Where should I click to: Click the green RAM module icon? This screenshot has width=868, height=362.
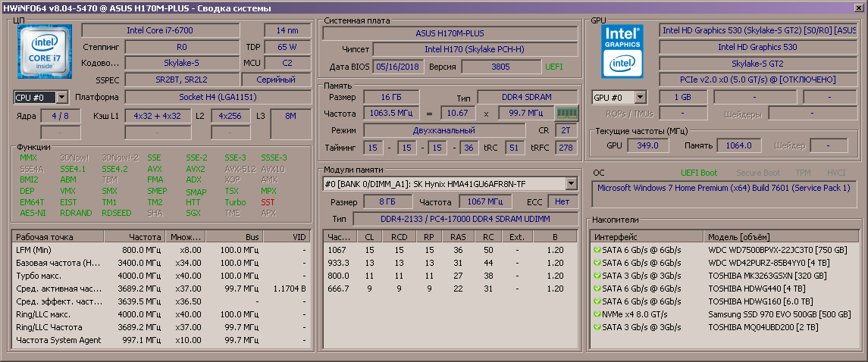[x=566, y=114]
